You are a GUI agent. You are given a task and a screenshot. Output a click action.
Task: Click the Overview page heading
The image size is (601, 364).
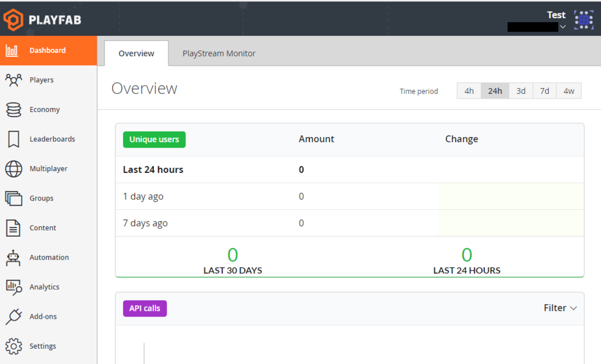tap(144, 89)
